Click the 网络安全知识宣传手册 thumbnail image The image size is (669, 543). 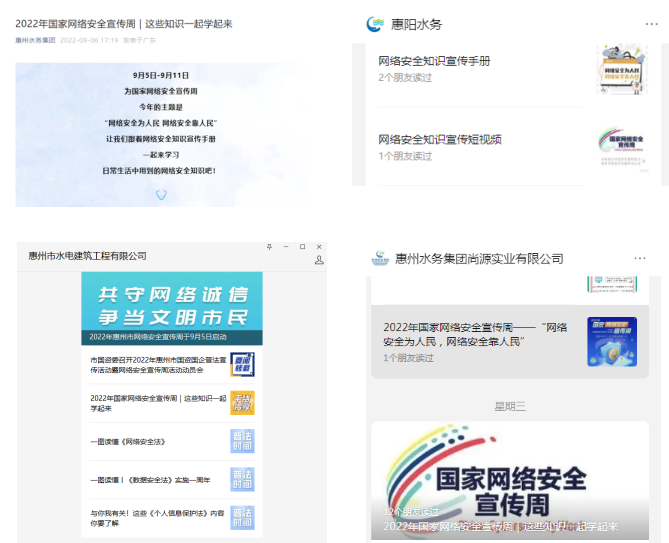621,69
